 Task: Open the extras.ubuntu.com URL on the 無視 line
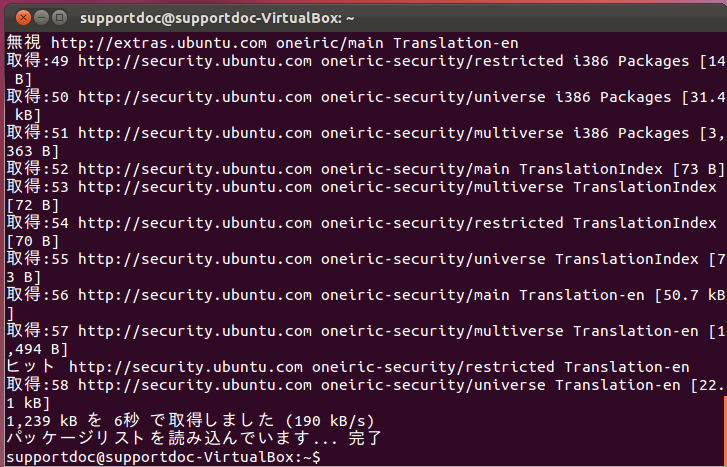[x=159, y=43]
